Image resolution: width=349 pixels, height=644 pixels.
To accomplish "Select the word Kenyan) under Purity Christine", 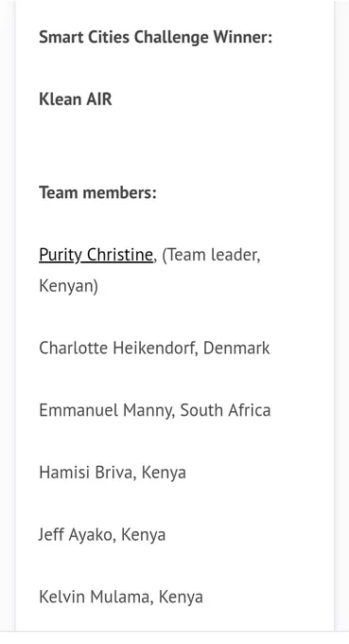I will pos(68,286).
